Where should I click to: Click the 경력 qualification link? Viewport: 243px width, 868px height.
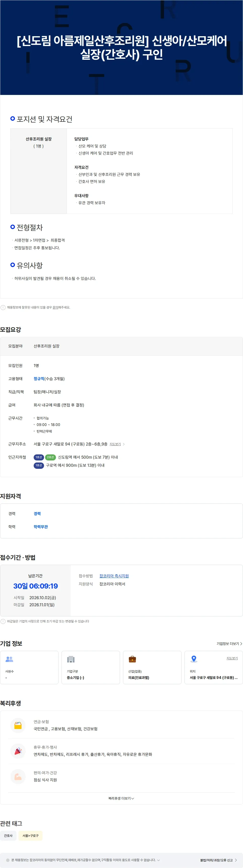click(x=37, y=514)
